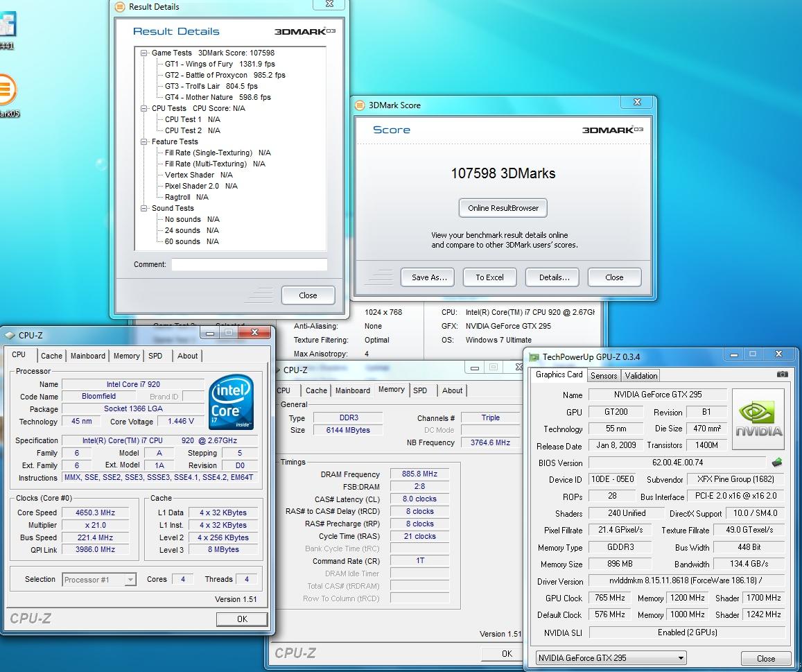Screen dimensions: 802x672
Task: Click the Online ResultBrowser button
Action: 503,208
